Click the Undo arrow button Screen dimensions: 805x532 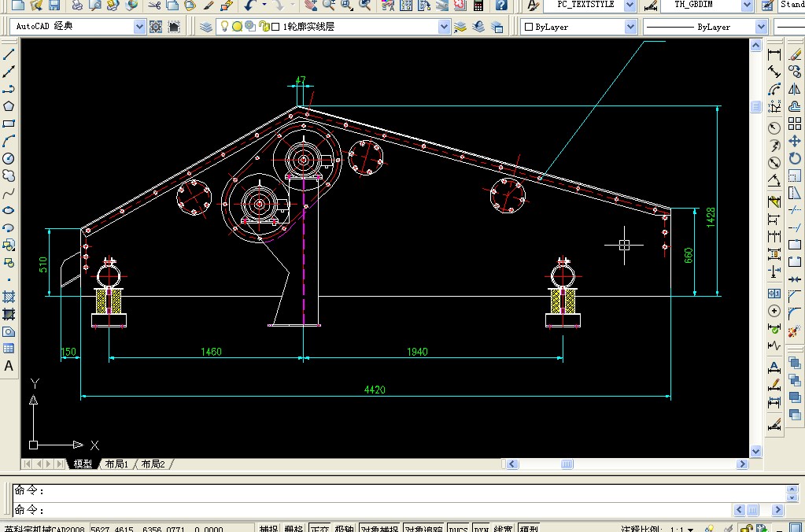pos(250,6)
